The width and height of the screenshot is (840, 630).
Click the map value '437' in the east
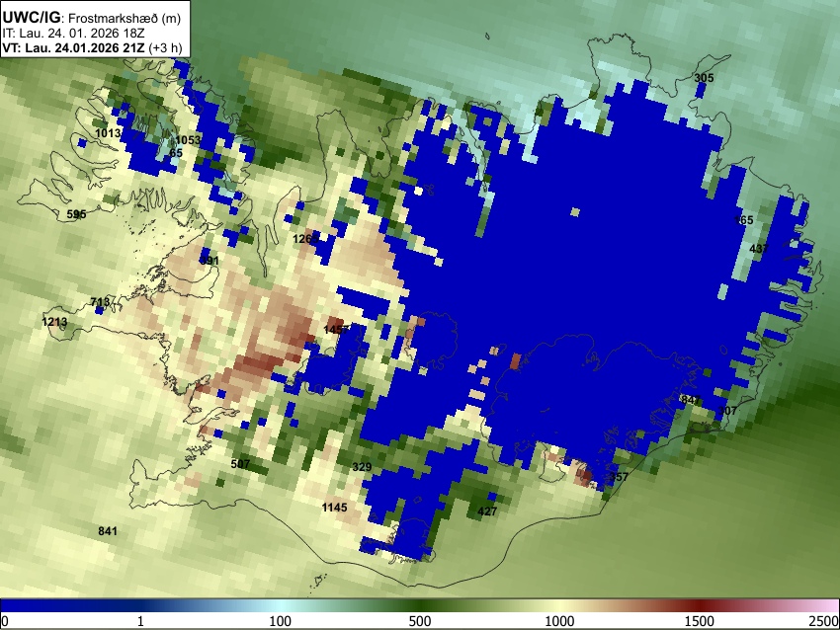click(759, 249)
